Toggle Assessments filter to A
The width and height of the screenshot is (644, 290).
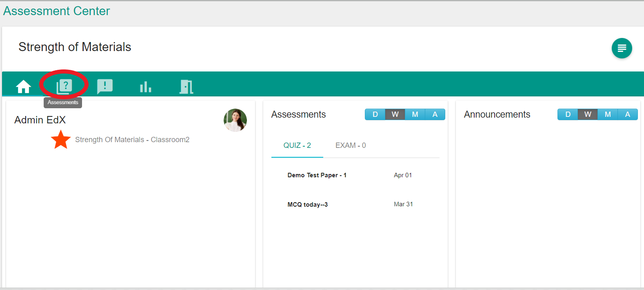point(435,114)
